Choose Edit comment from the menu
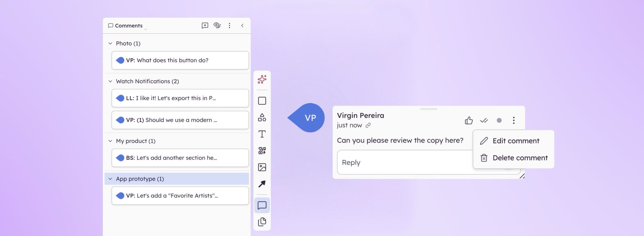This screenshot has width=644, height=236. (x=516, y=141)
